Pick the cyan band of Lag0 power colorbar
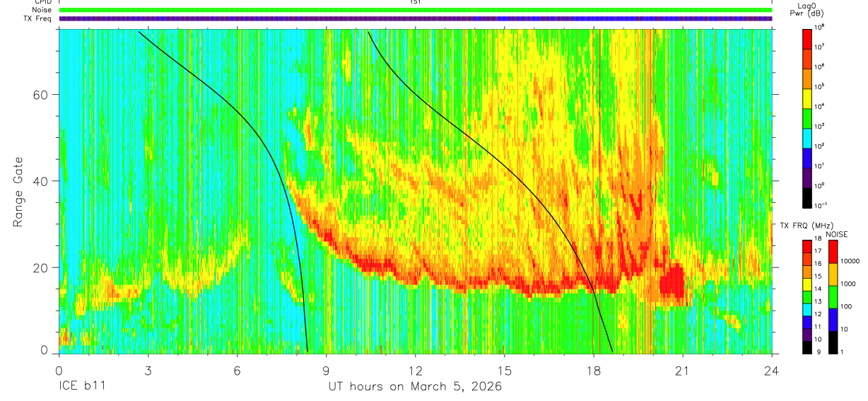 tap(807, 138)
